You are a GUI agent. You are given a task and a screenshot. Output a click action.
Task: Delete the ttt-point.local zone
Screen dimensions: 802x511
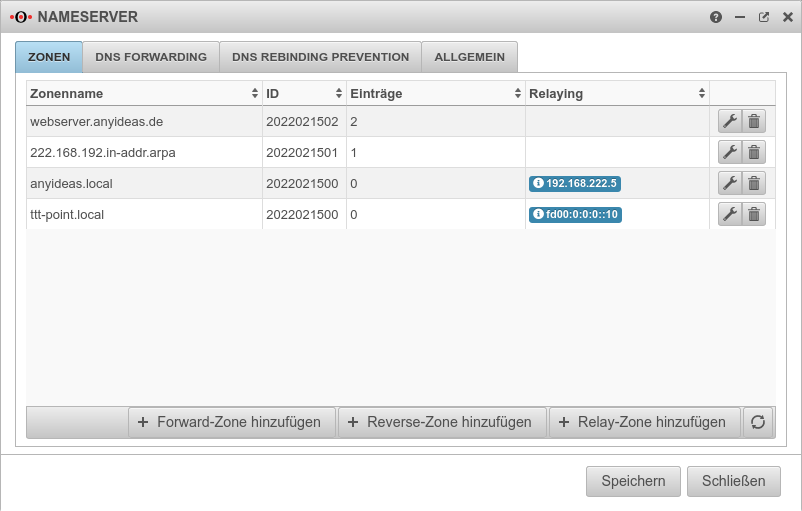[754, 214]
